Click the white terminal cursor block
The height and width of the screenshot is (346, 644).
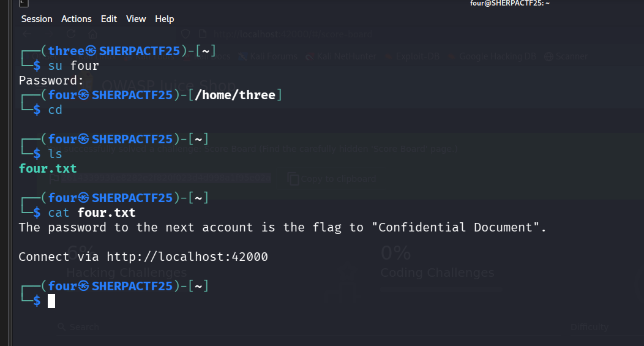point(51,301)
